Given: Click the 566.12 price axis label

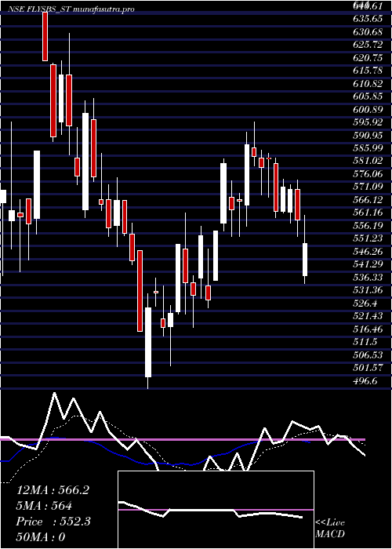Looking at the screenshot, I should pos(368,199).
